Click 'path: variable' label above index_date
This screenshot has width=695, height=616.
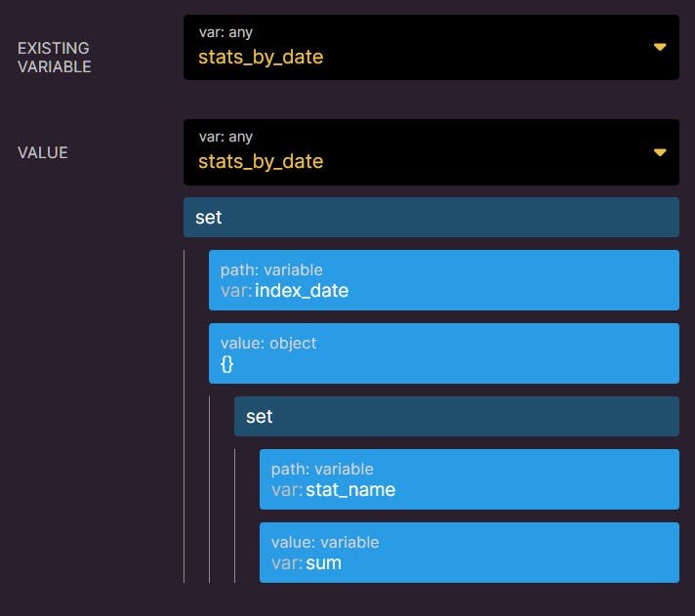(271, 269)
